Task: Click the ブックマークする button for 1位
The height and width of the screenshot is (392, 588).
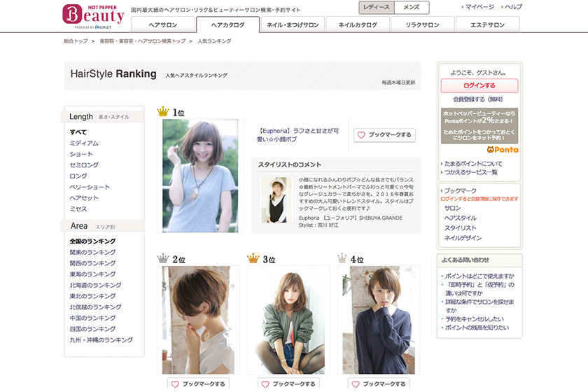Action: coord(384,135)
